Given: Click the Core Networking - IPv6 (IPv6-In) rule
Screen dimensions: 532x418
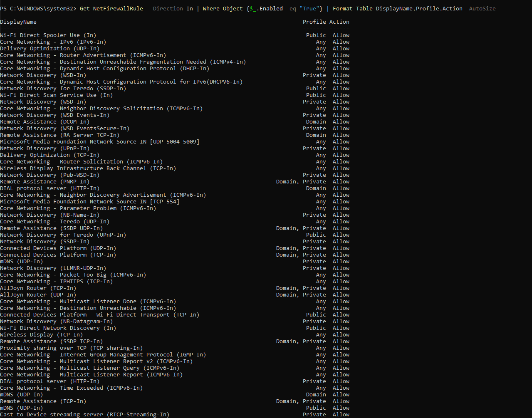Looking at the screenshot, I should tap(53, 42).
